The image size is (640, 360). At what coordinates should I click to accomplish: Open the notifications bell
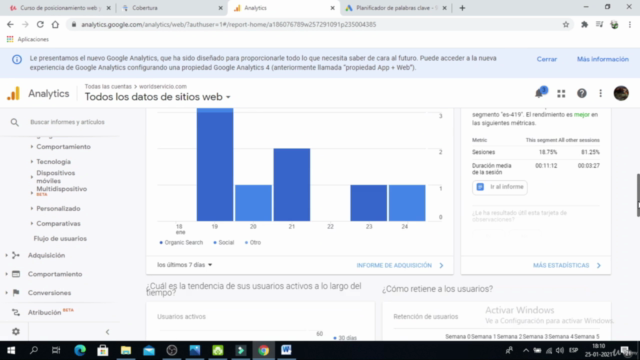coord(539,93)
